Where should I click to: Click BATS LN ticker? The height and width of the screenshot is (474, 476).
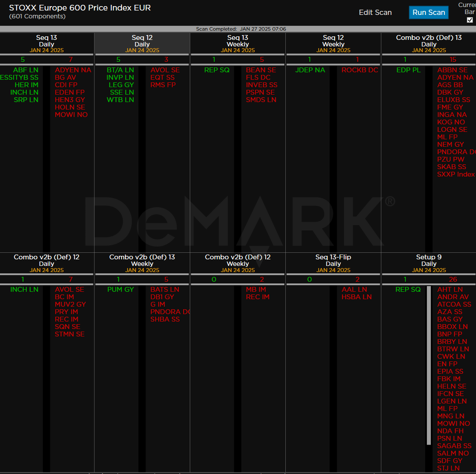pos(165,290)
